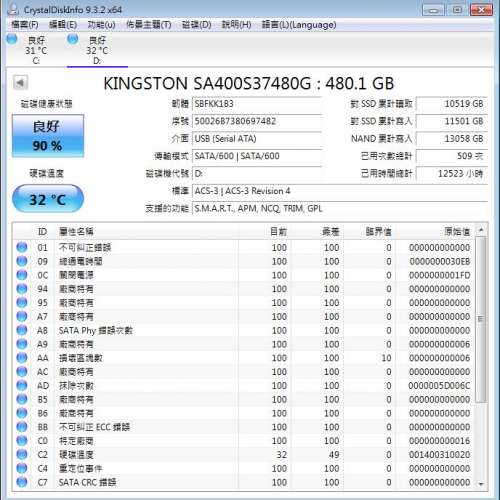This screenshot has width=500, height=500.
Task: Click the standard field ACS-3 Revision 4
Action: [339, 191]
